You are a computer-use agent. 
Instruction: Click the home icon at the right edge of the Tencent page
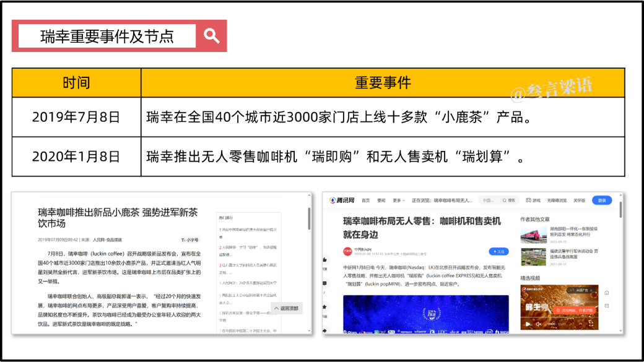607,293
